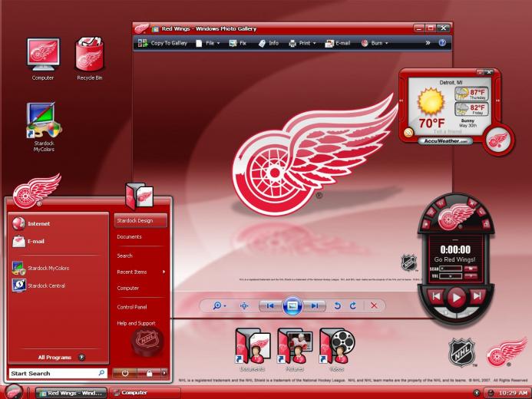
Task: Click the AccuWeather.com link
Action: (446, 141)
